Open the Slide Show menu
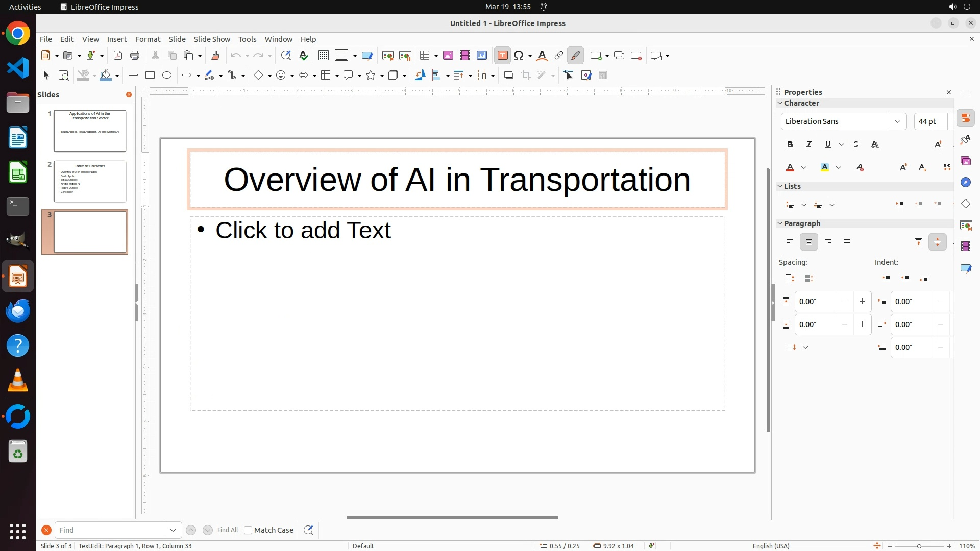Image resolution: width=980 pixels, height=551 pixels. 212,39
